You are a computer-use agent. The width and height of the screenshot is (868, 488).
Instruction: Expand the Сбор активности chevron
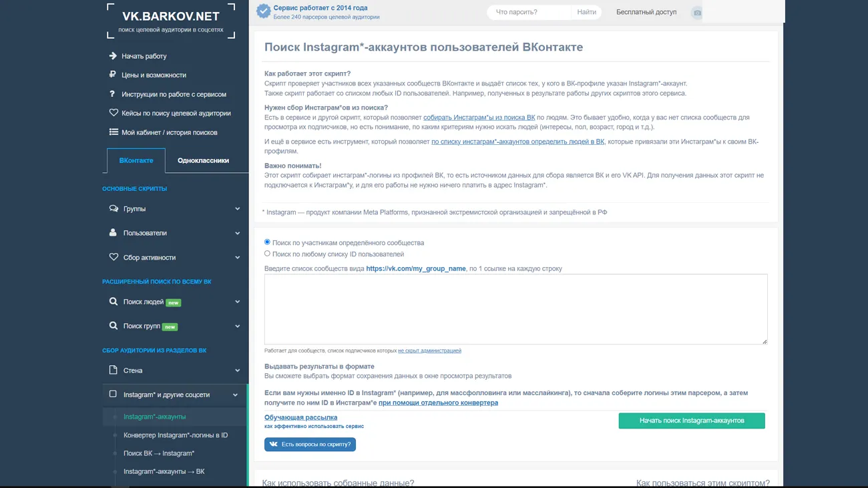click(x=237, y=258)
